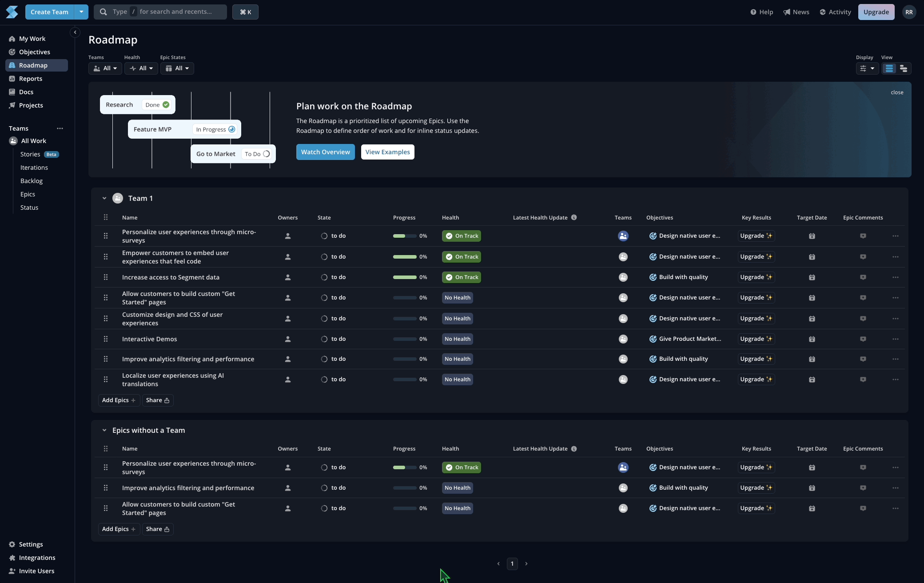This screenshot has height=583, width=924.
Task: Click owner icon for Localize user experiences epic
Action: point(287,379)
